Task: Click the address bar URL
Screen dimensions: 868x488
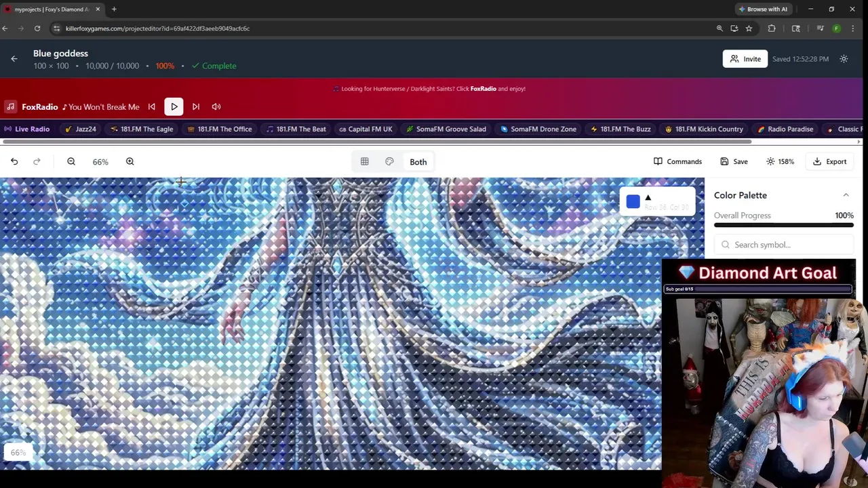Action: point(157,28)
